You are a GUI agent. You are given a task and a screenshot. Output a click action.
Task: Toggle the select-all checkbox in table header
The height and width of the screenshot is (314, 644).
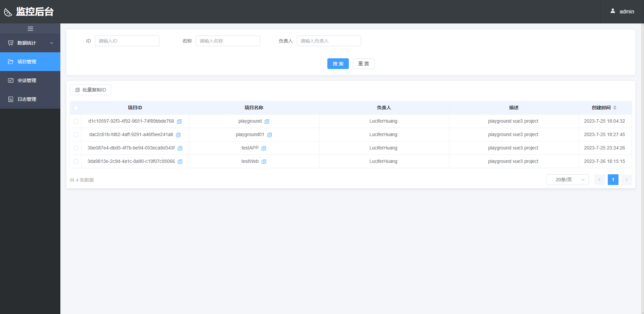76,108
